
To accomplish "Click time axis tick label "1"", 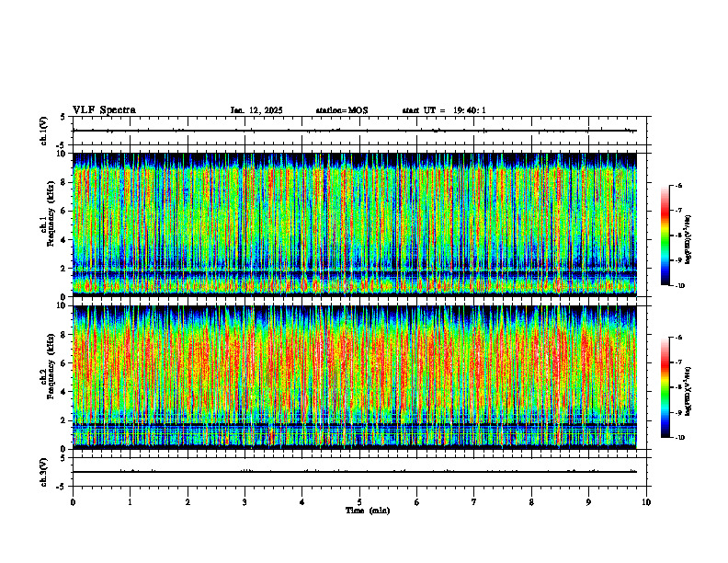I will [130, 502].
